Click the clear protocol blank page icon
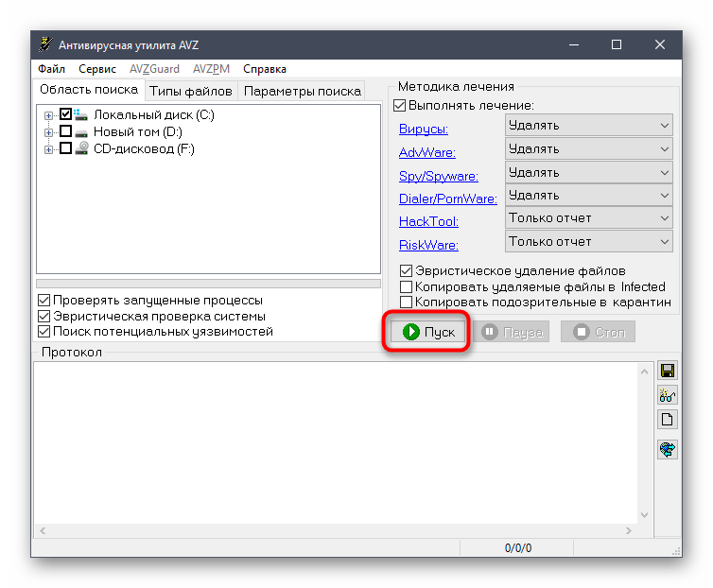The height and width of the screenshot is (588, 713). [x=667, y=420]
